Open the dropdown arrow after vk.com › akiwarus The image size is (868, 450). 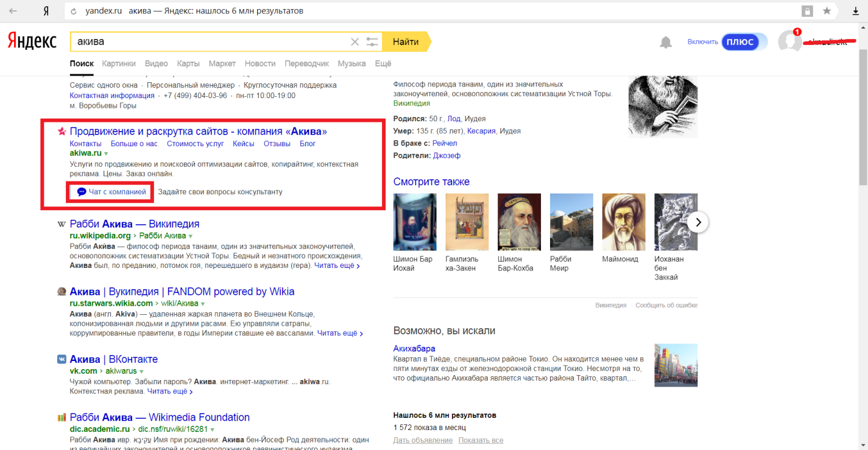point(141,371)
